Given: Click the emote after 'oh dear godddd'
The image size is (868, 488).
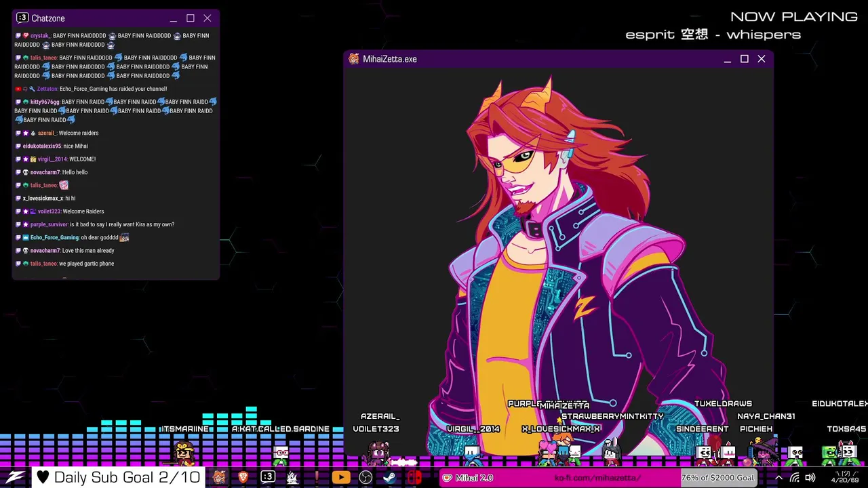Looking at the screenshot, I should pyautogui.click(x=124, y=237).
